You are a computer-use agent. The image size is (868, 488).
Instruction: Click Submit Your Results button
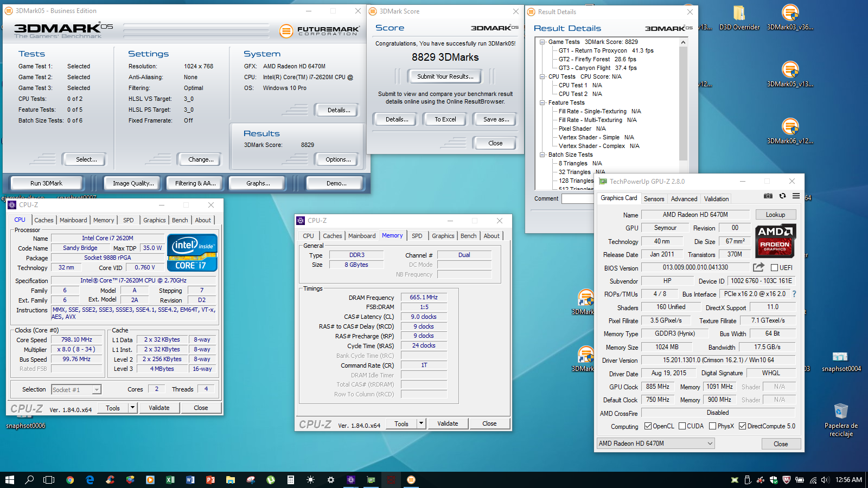445,76
